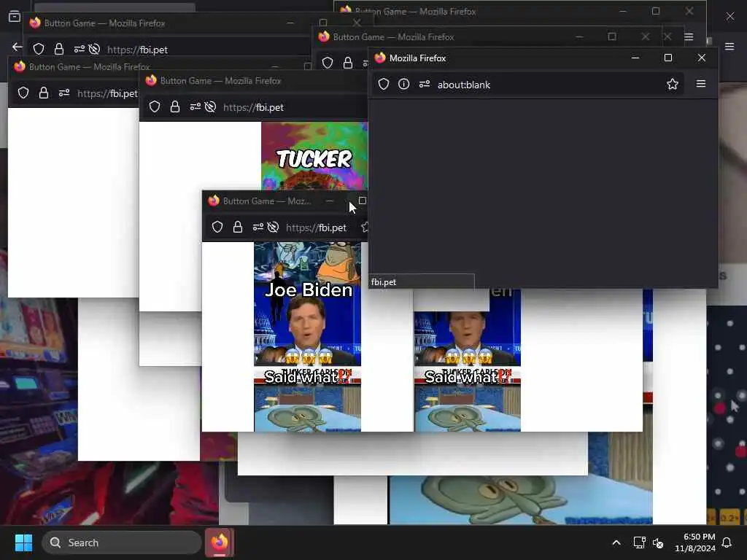Open the hamburger menu in the about:blank window
This screenshot has width=747, height=560.
701,84
